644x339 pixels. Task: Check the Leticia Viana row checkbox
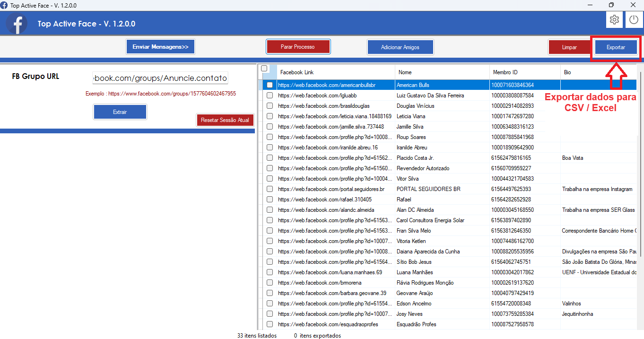tap(270, 116)
